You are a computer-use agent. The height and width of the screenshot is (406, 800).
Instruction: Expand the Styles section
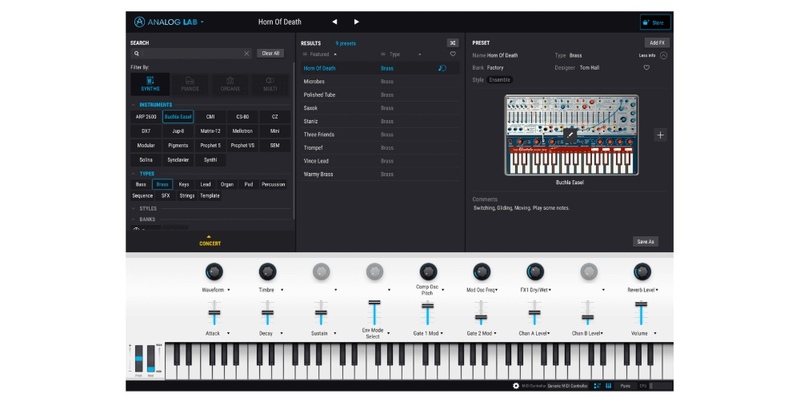134,209
